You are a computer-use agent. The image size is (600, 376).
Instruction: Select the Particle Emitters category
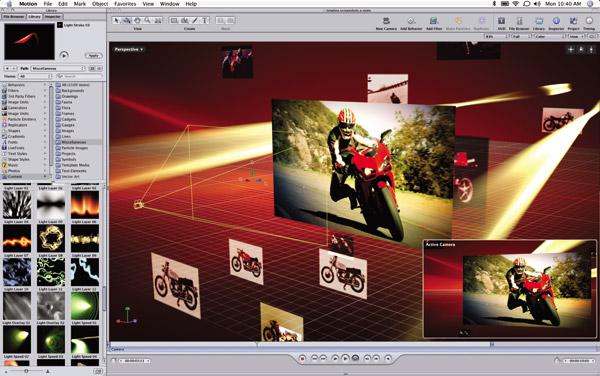pyautogui.click(x=22, y=119)
